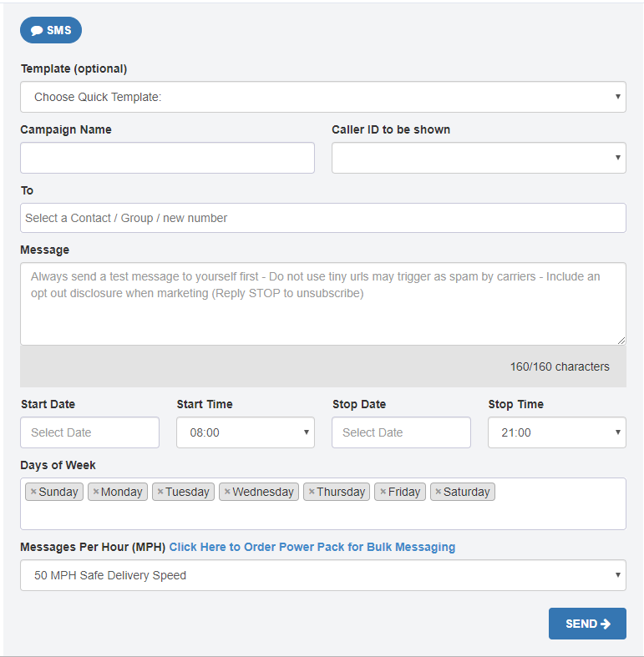
Task: Open the Stop Time 21:00 dropdown
Action: tap(557, 432)
